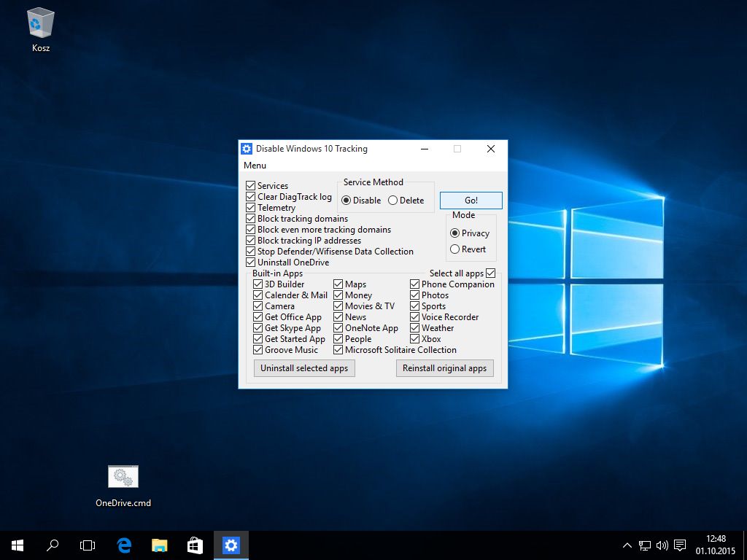Open the volume tray icon
The image size is (747, 560).
tap(662, 545)
